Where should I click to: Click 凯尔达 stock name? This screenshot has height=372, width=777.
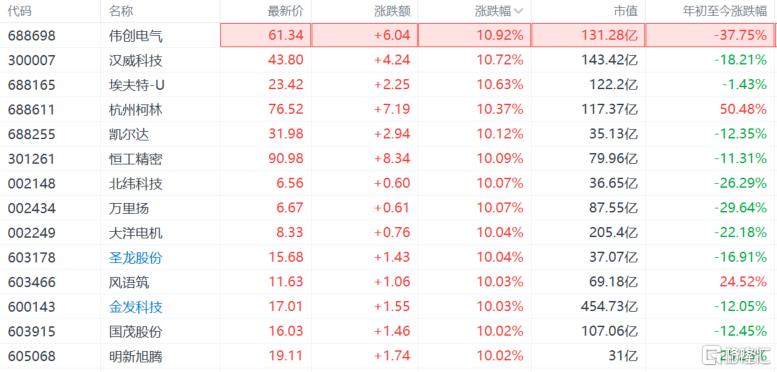(129, 134)
